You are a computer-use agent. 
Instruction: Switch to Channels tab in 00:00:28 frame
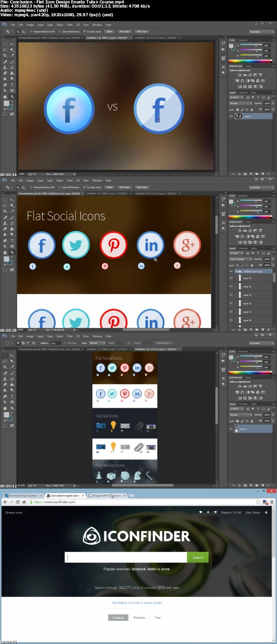[243, 248]
